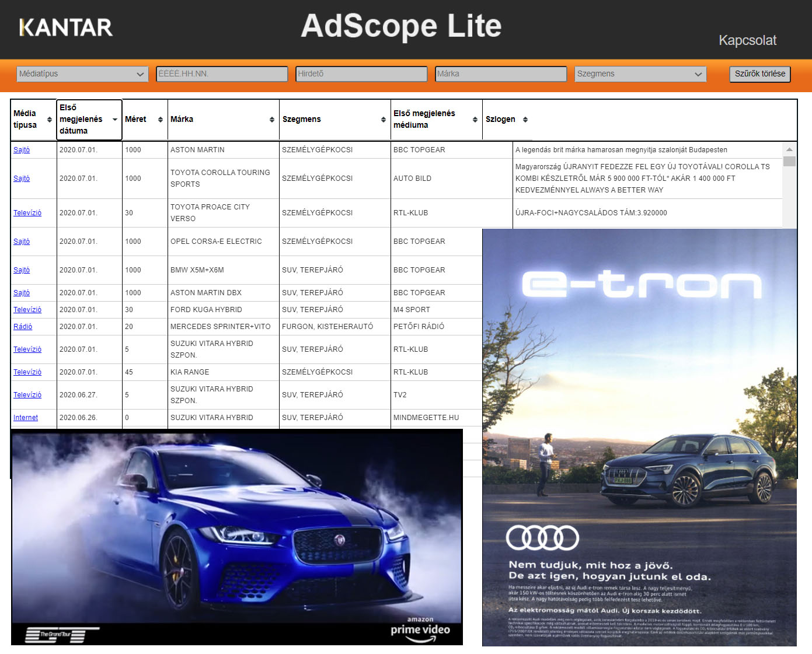
Task: Open Sajtó link for Toyota Corolla Touring Sports
Action: click(x=22, y=179)
